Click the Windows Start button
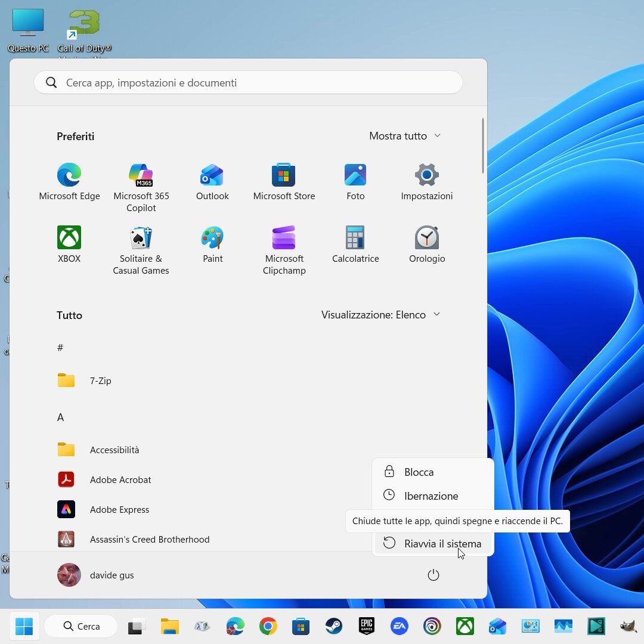 [x=24, y=626]
